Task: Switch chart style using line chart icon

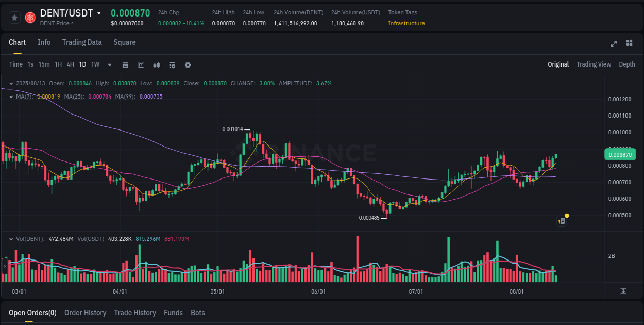Action: [x=140, y=64]
